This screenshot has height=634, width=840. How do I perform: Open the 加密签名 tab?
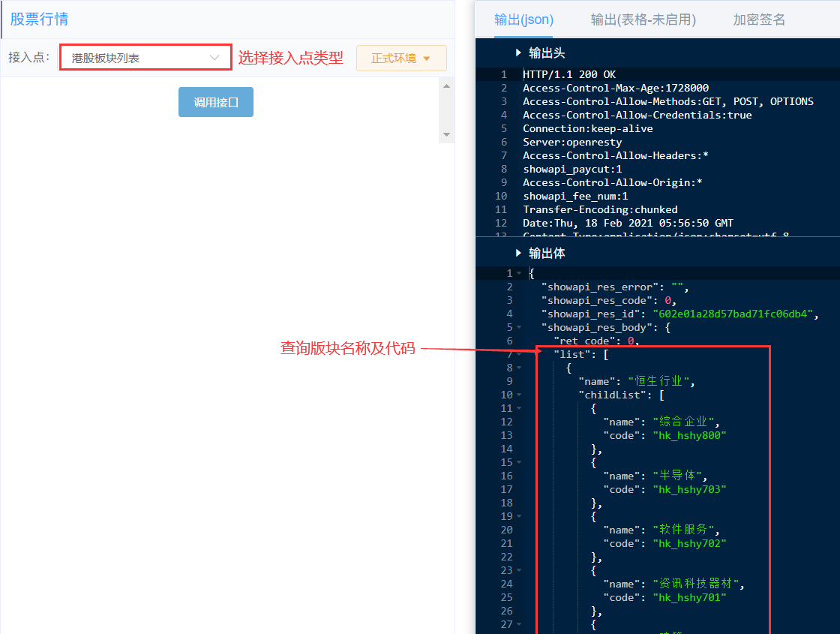click(759, 20)
